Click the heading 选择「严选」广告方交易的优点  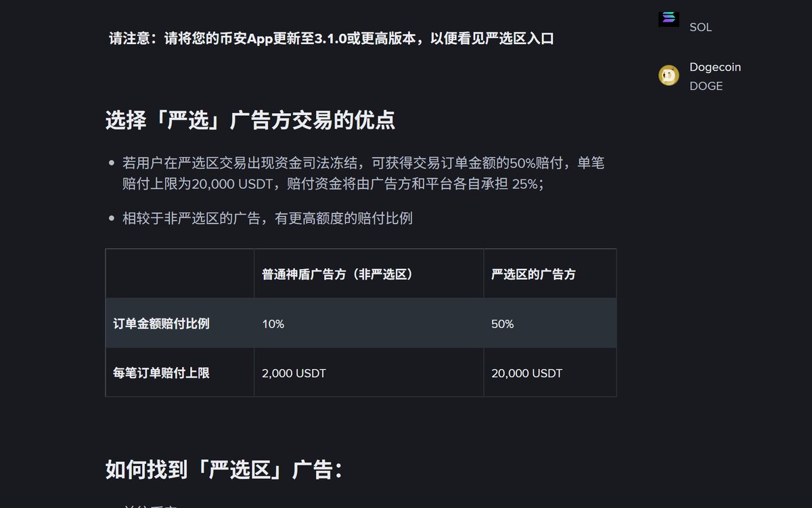[250, 121]
